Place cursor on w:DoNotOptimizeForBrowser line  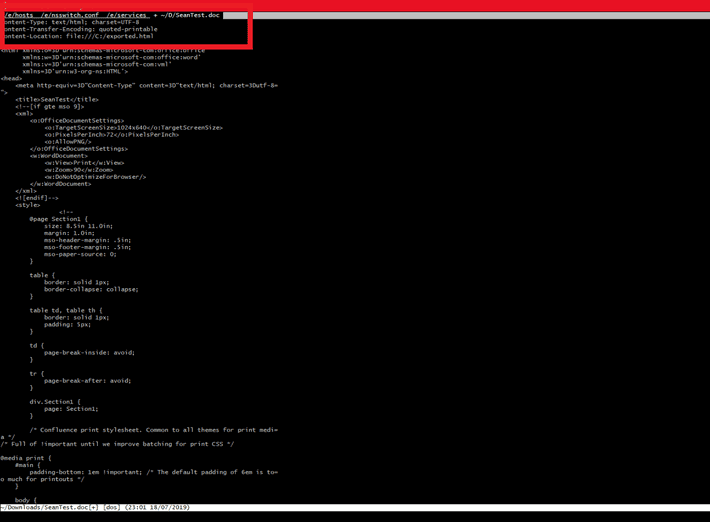click(x=102, y=177)
